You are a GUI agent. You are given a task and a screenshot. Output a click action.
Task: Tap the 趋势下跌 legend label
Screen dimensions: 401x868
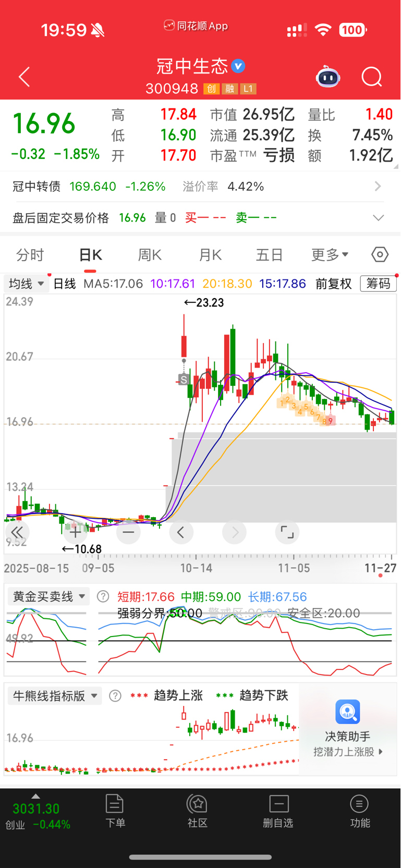click(x=263, y=695)
